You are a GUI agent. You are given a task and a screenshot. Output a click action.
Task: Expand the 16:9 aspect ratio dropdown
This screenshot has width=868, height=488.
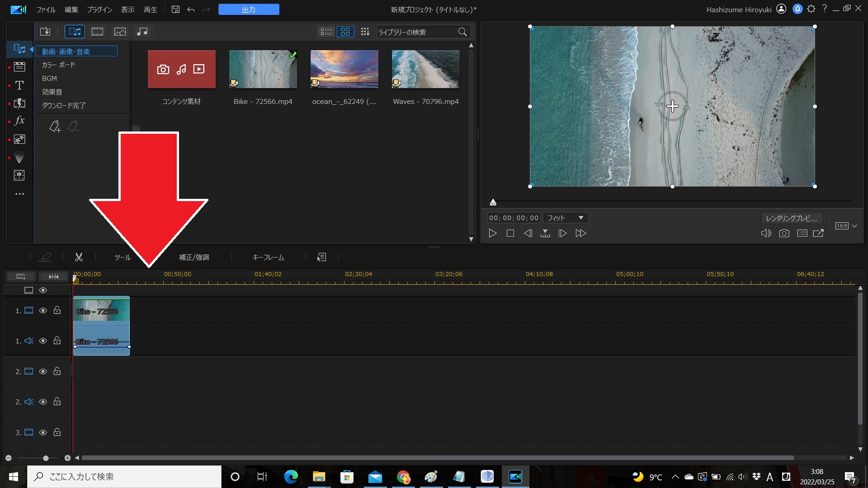pos(854,226)
